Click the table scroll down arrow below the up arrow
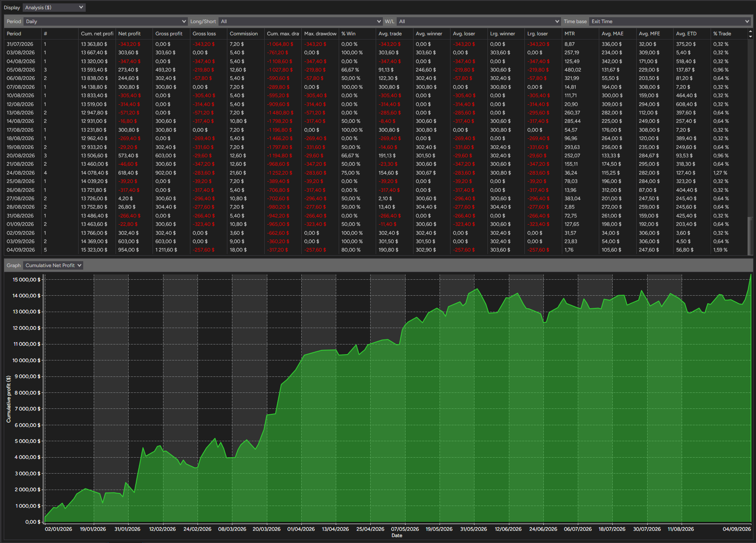Image resolution: width=756 pixels, height=543 pixels. 751,37
